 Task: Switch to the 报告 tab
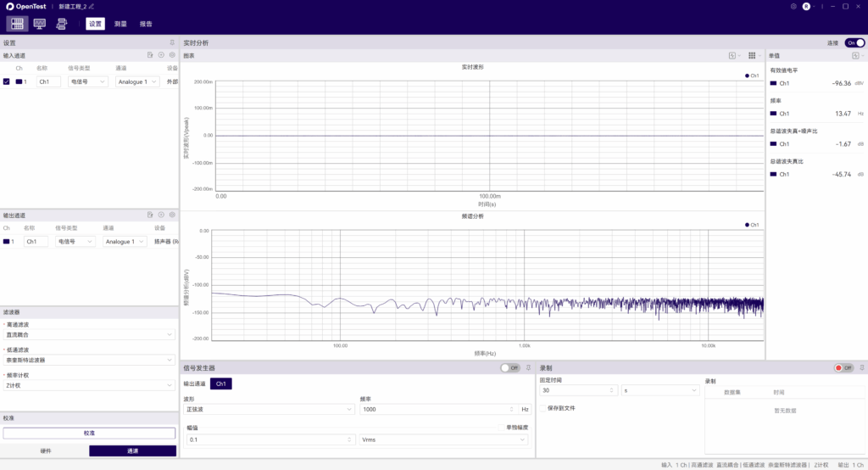click(x=146, y=24)
